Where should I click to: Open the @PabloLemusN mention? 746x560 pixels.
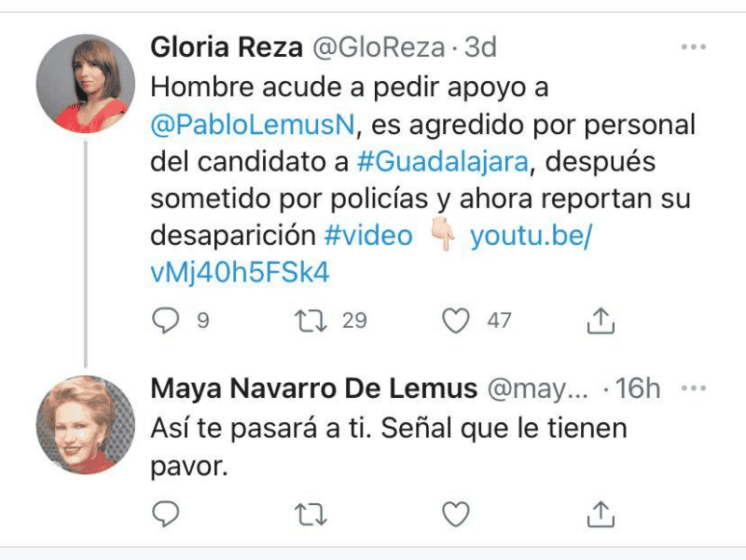(x=254, y=124)
